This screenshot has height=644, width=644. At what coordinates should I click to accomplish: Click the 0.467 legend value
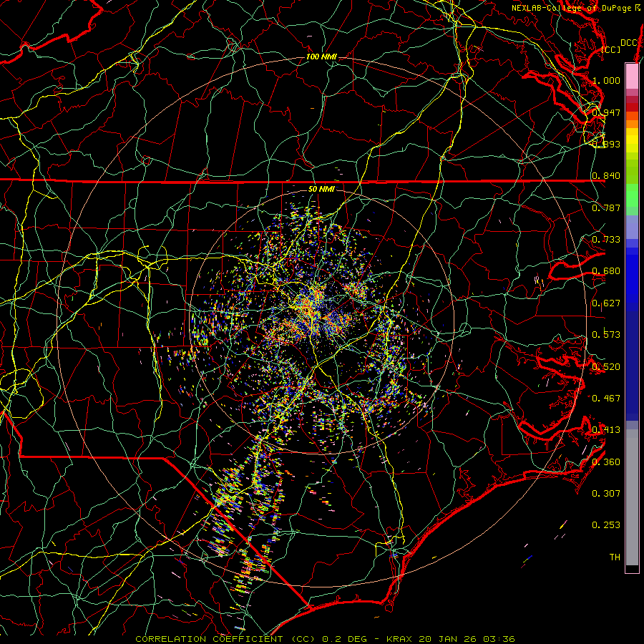[606, 399]
